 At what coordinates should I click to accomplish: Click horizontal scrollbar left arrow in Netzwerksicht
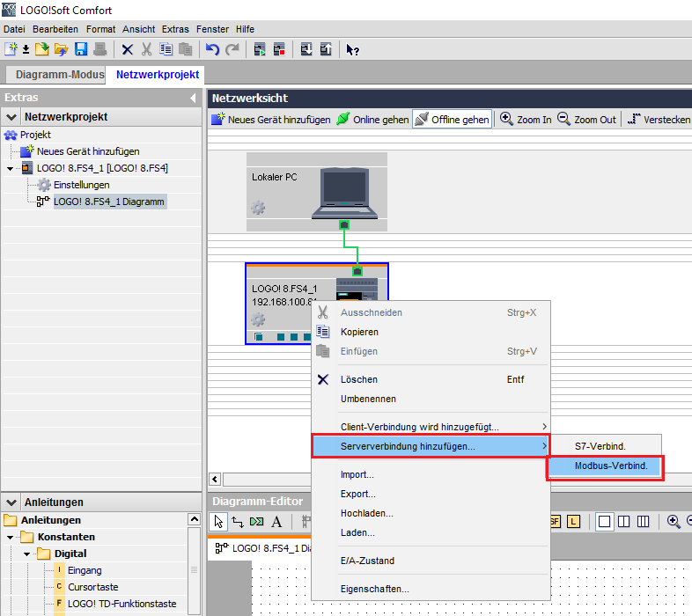point(215,480)
